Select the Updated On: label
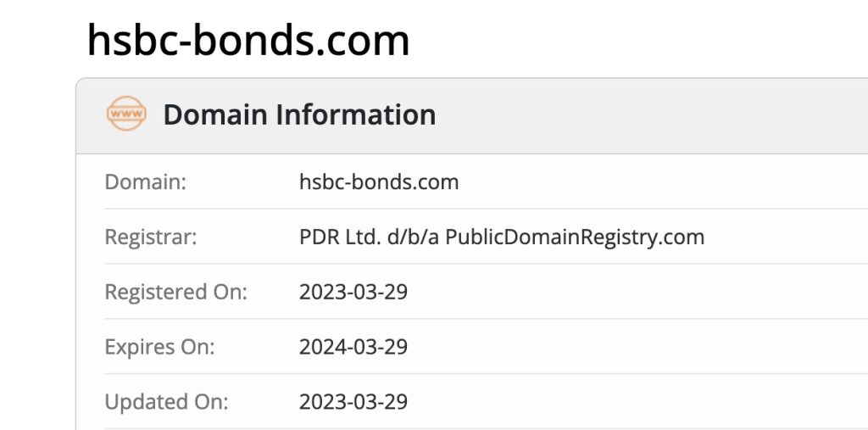This screenshot has height=430, width=868. coord(166,401)
